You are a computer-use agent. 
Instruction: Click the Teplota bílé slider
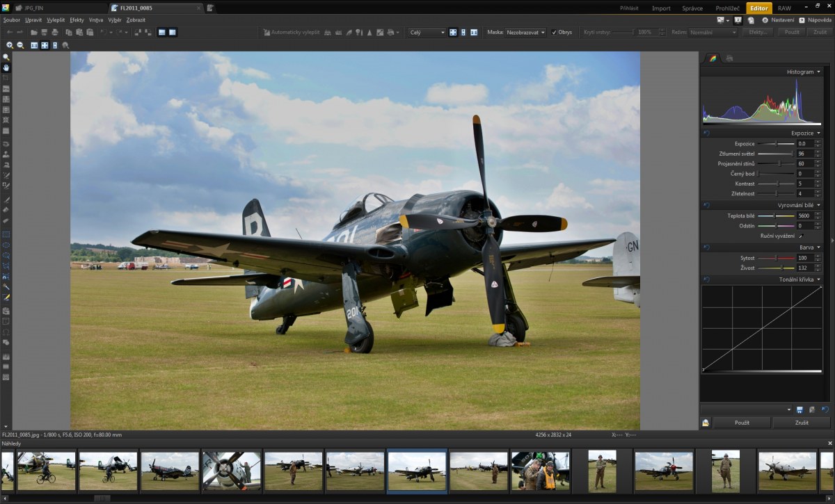point(775,216)
